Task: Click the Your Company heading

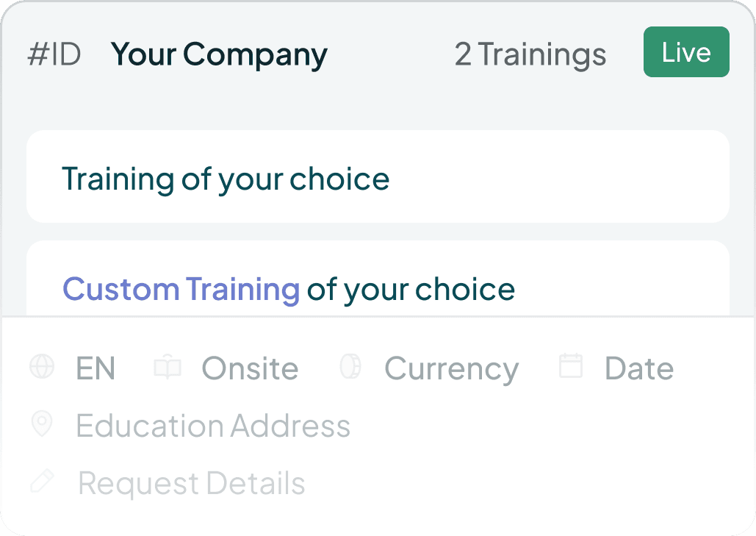Action: 218,54
